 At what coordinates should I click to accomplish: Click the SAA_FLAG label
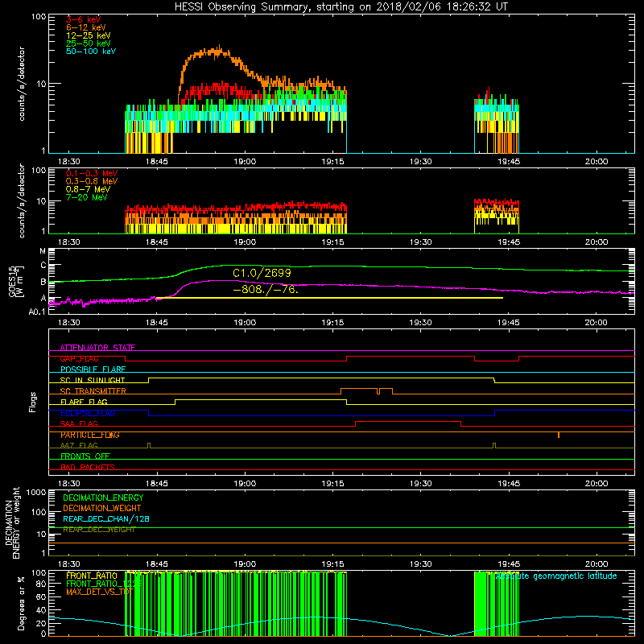[x=79, y=423]
